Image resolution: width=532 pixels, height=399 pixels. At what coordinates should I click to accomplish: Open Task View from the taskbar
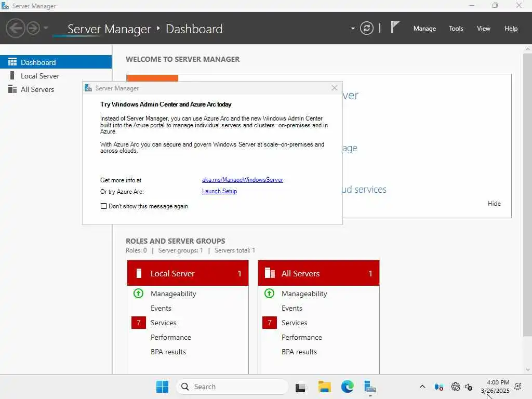click(x=300, y=387)
